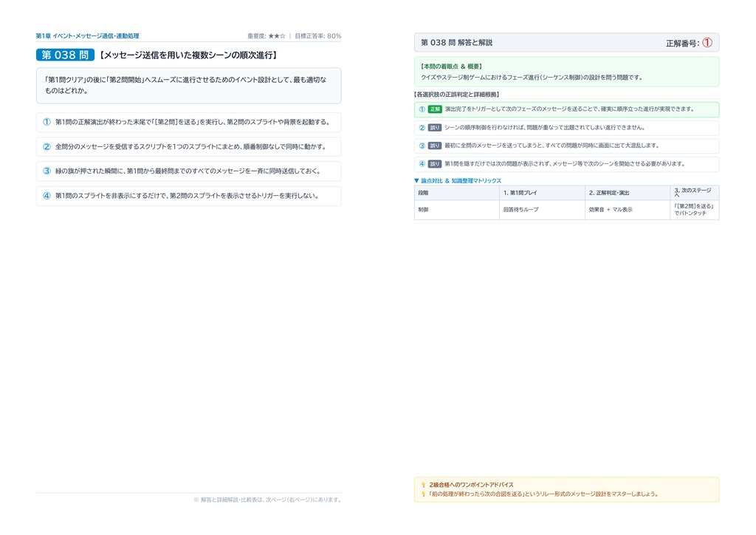Viewport: 756px width, 535px height.
Task: Click explanation text シーンの順序制御を行わなければ
Action: tap(544, 128)
